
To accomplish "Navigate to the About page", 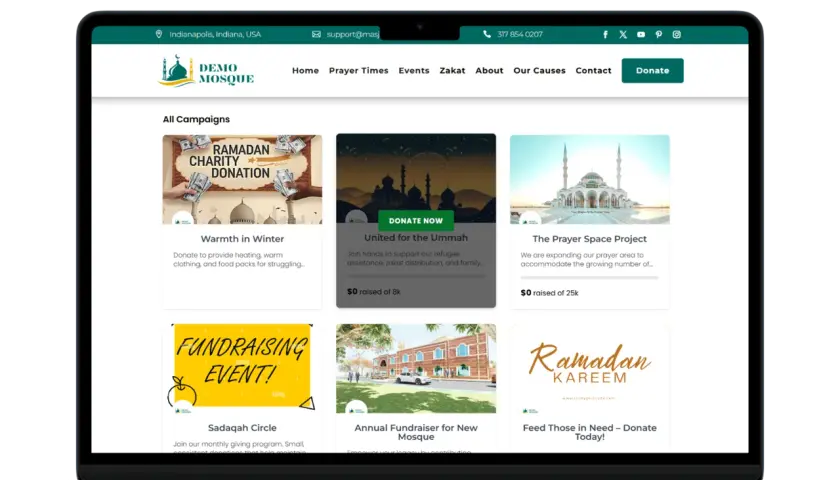I will coord(489,71).
